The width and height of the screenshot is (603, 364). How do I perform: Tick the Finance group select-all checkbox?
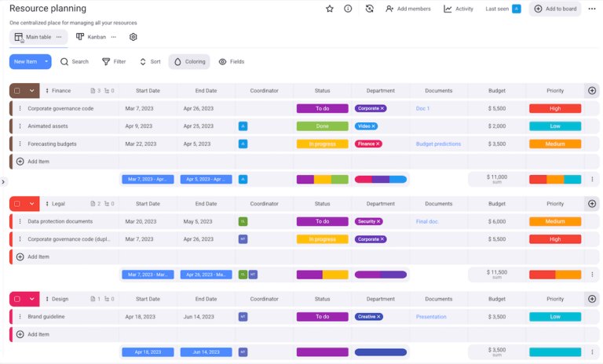tap(17, 90)
